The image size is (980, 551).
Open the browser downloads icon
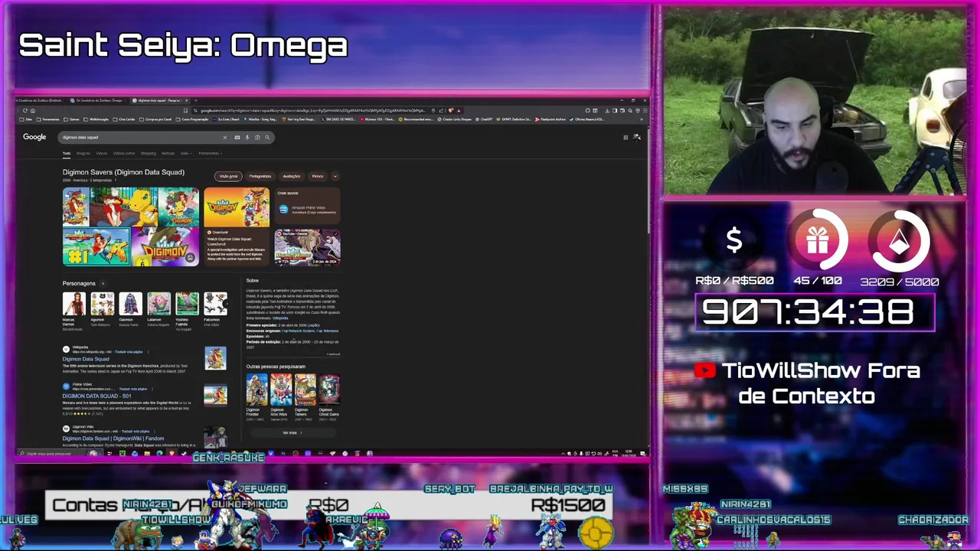tap(607, 111)
